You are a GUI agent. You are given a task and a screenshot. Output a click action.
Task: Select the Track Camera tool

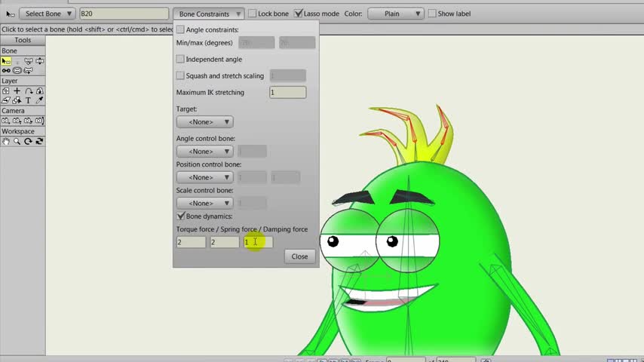coord(6,121)
